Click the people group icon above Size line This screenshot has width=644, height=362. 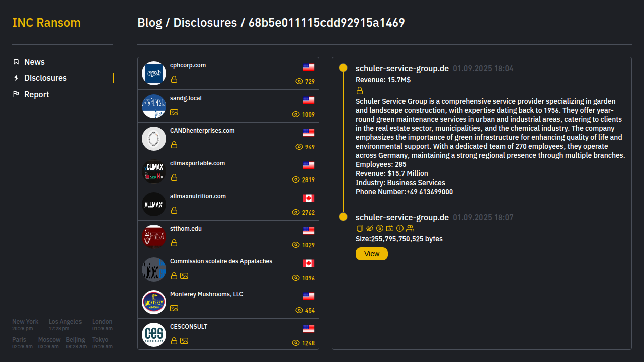(410, 228)
